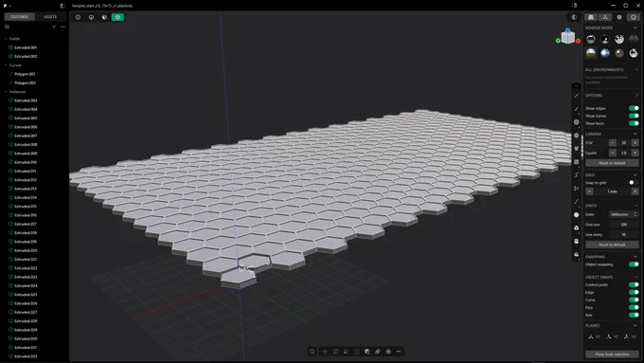
Task: Click the face selection mode icon
Action: point(104,17)
